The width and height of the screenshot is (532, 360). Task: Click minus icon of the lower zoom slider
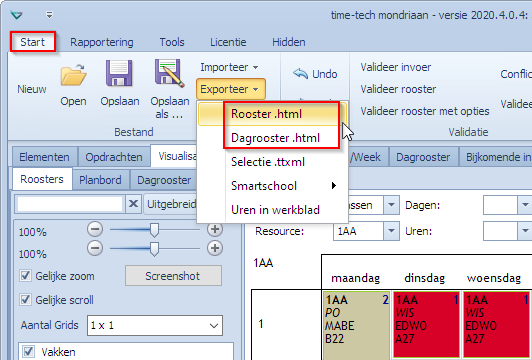[95, 248]
